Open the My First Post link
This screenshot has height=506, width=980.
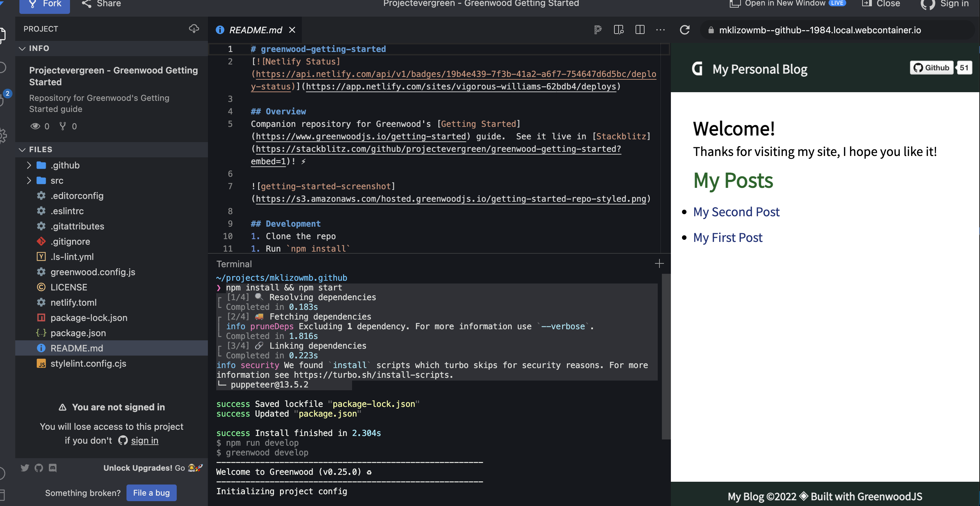728,237
